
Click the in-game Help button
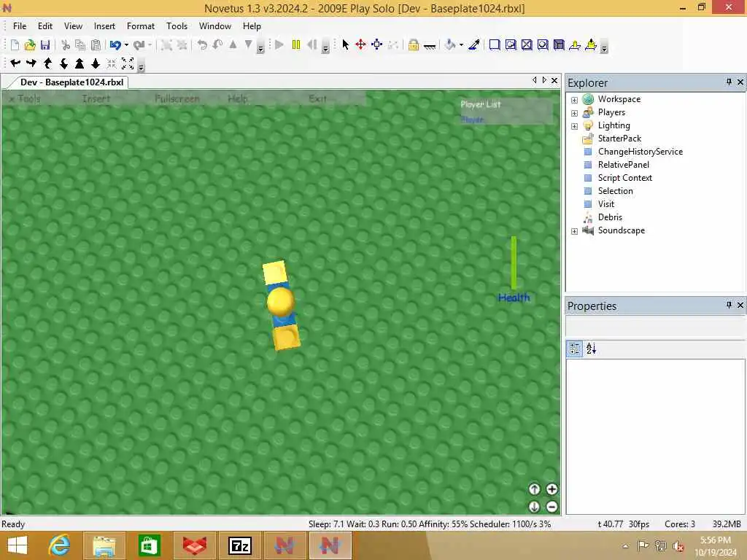point(237,98)
